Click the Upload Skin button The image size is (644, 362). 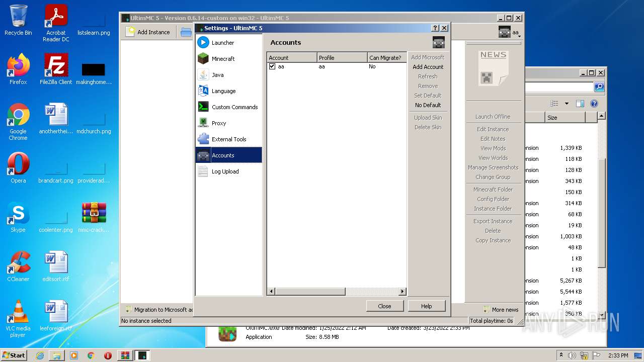(x=428, y=118)
